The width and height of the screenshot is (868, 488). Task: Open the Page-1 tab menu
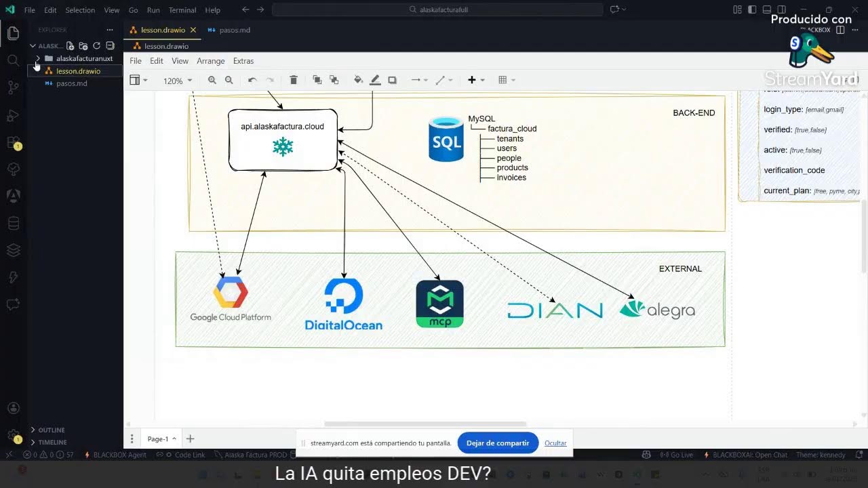[161, 439]
